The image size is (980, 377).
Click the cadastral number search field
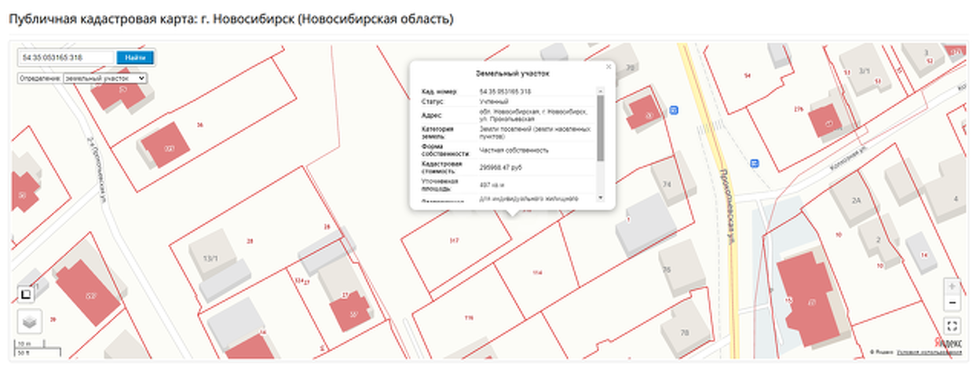67,57
